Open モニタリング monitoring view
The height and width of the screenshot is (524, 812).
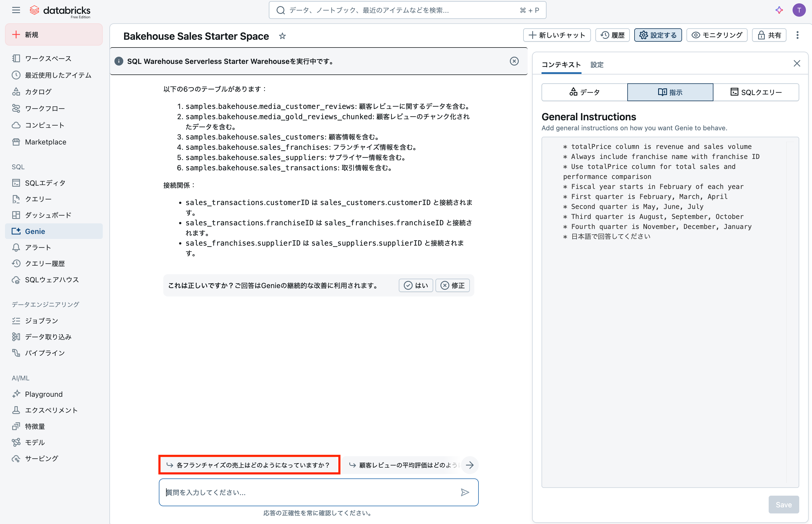[717, 35]
